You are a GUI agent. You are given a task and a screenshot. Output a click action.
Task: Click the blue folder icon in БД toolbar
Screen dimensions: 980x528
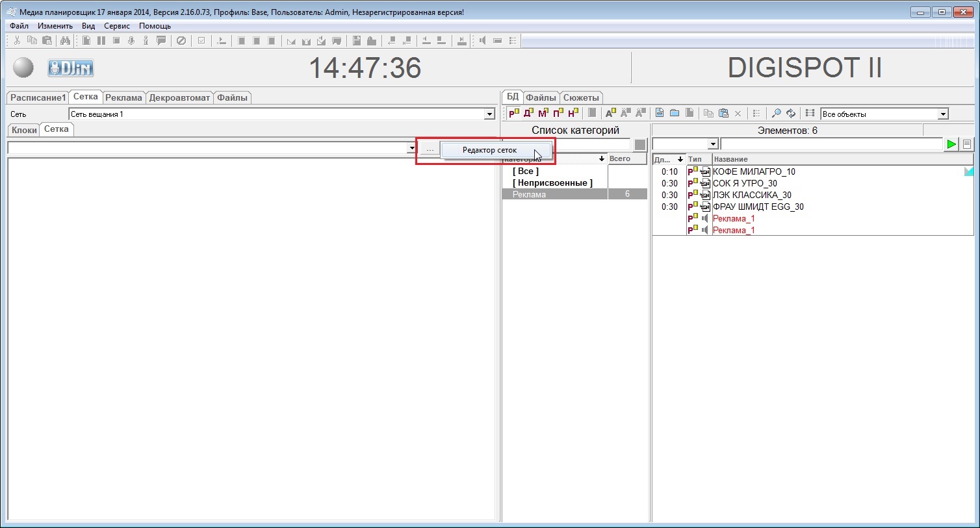675,113
